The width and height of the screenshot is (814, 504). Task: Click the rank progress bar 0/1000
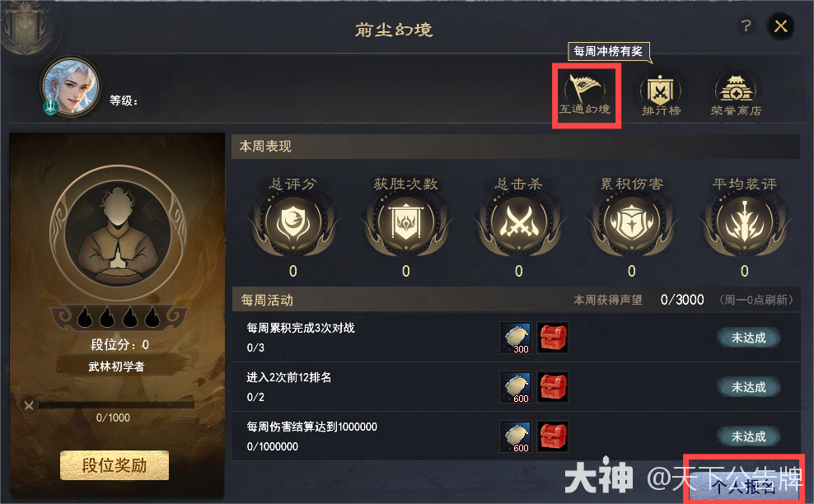tap(112, 405)
